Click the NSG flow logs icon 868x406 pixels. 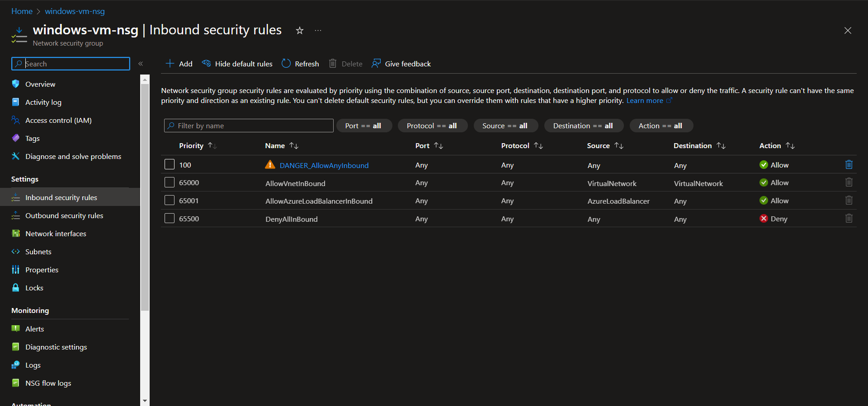16,383
